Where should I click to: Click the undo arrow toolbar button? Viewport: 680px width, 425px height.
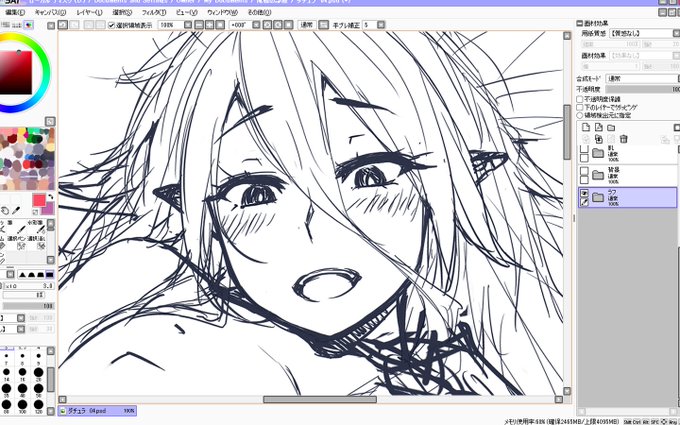coord(63,25)
